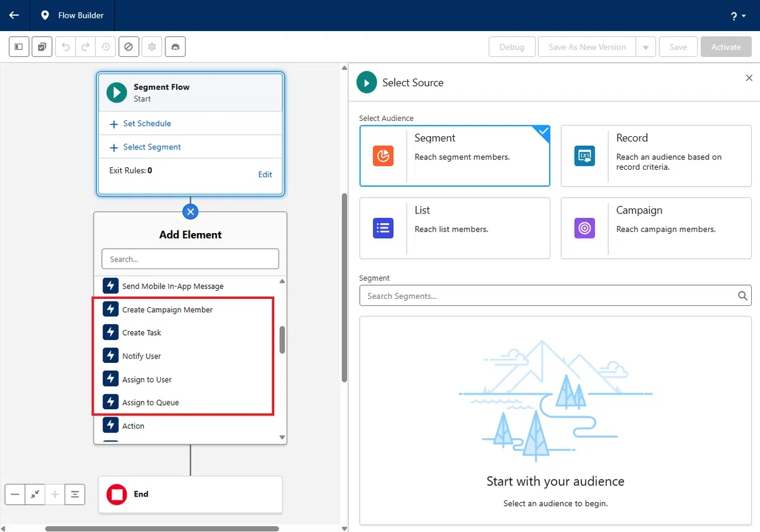Click the select elements toolbar icon
760x532 pixels.
point(42,47)
